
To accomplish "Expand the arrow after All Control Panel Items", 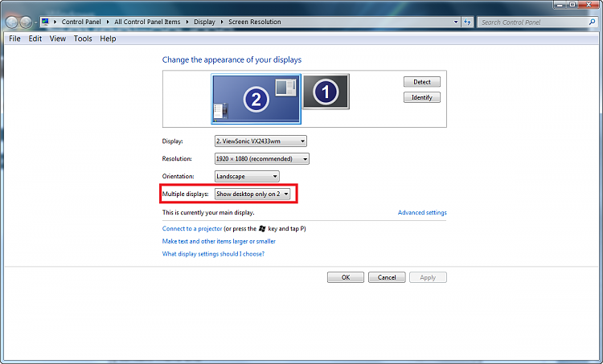I will coord(187,22).
